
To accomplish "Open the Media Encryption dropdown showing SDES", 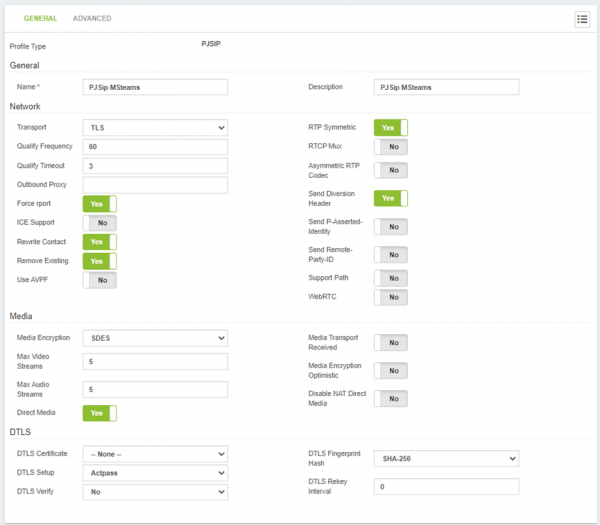I will click(x=155, y=338).
